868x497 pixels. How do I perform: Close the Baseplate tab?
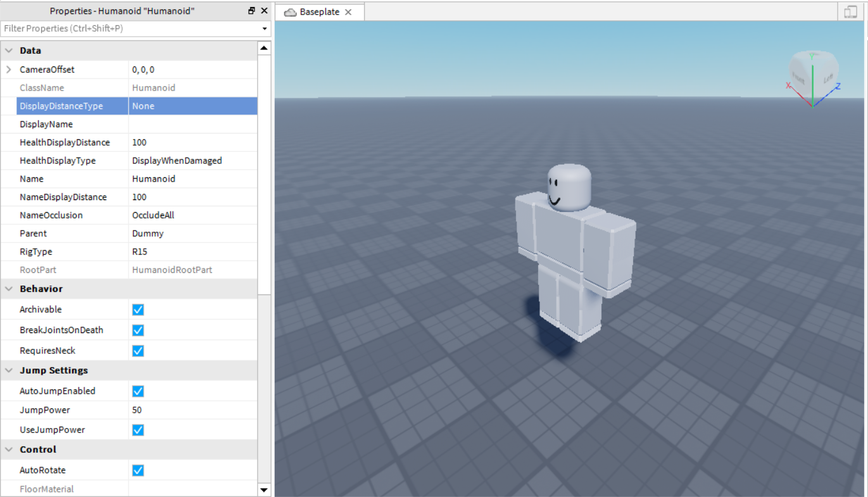[x=348, y=12]
